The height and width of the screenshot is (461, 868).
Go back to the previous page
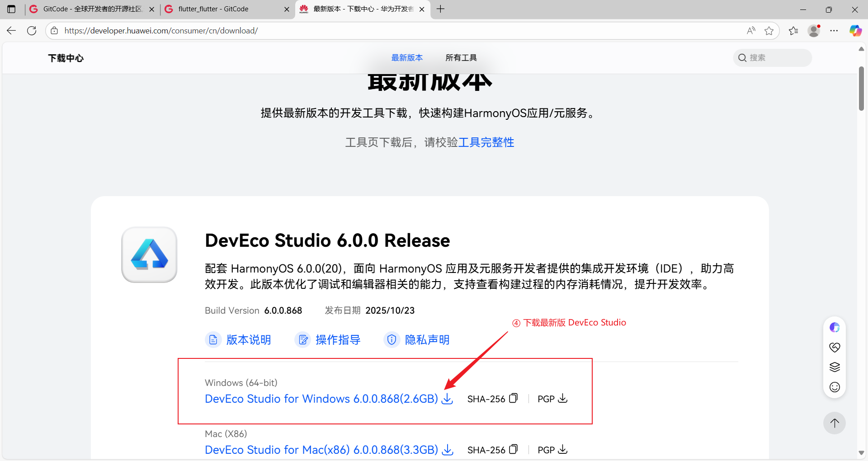tap(11, 31)
